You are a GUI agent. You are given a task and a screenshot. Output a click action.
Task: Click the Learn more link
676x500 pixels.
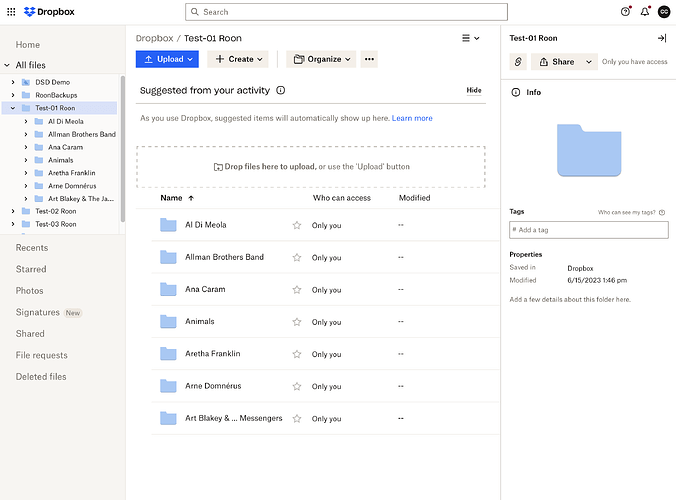pyautogui.click(x=412, y=118)
